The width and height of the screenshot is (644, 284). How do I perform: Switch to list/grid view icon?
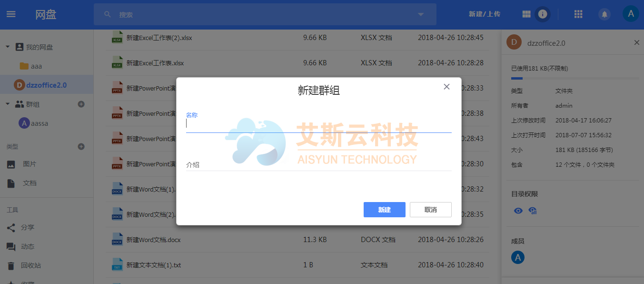click(x=526, y=14)
